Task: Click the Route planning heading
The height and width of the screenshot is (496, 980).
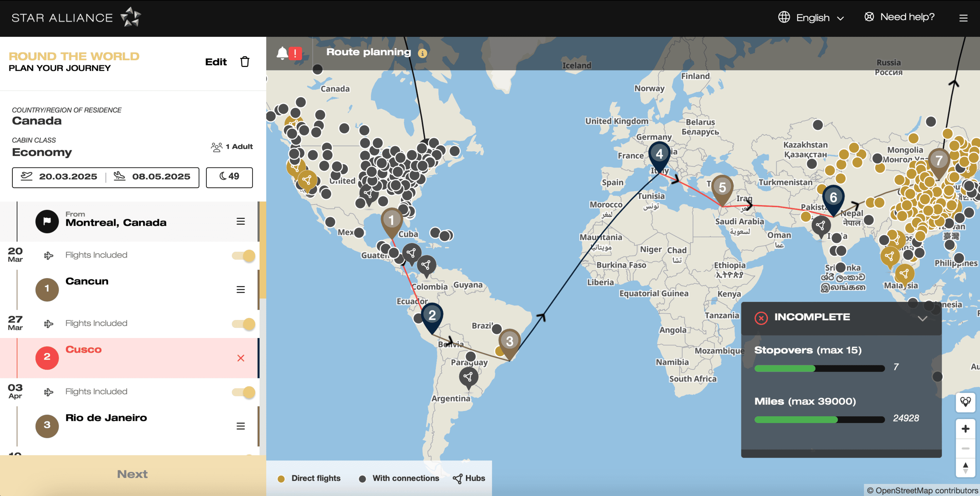Action: (x=368, y=52)
